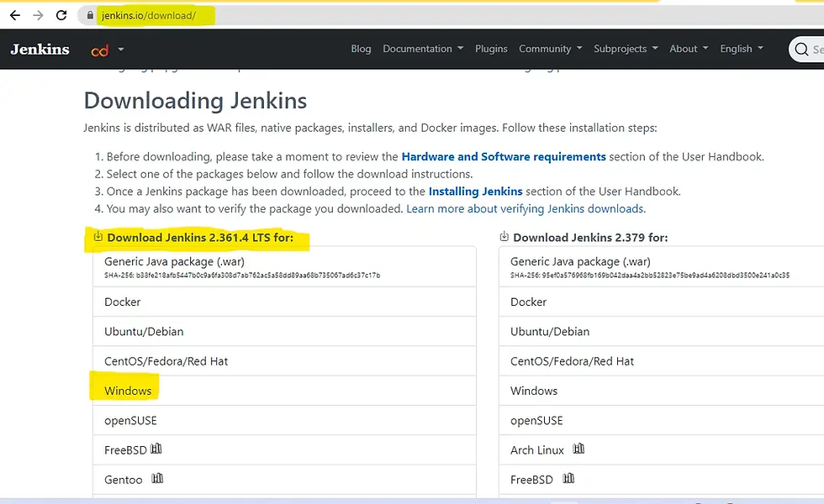Select FreeBSD under Jenkins 2.379
The height and width of the screenshot is (504, 824).
662,480
